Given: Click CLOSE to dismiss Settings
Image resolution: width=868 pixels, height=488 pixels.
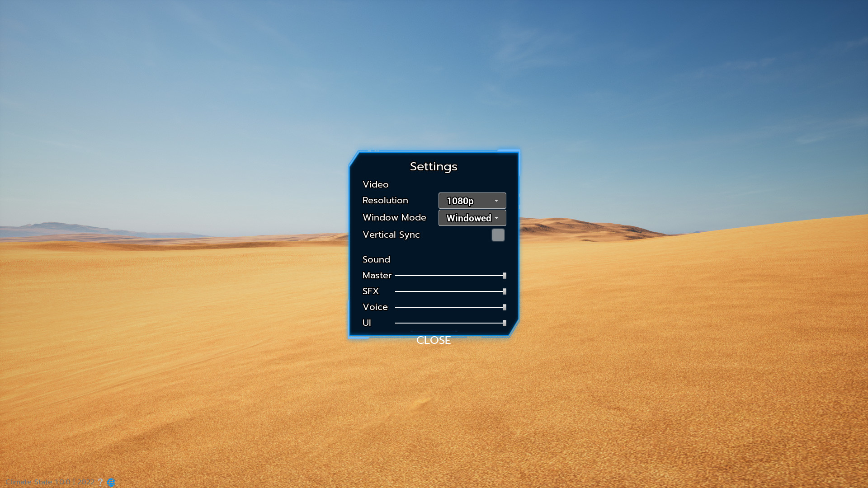Looking at the screenshot, I should pyautogui.click(x=433, y=340).
